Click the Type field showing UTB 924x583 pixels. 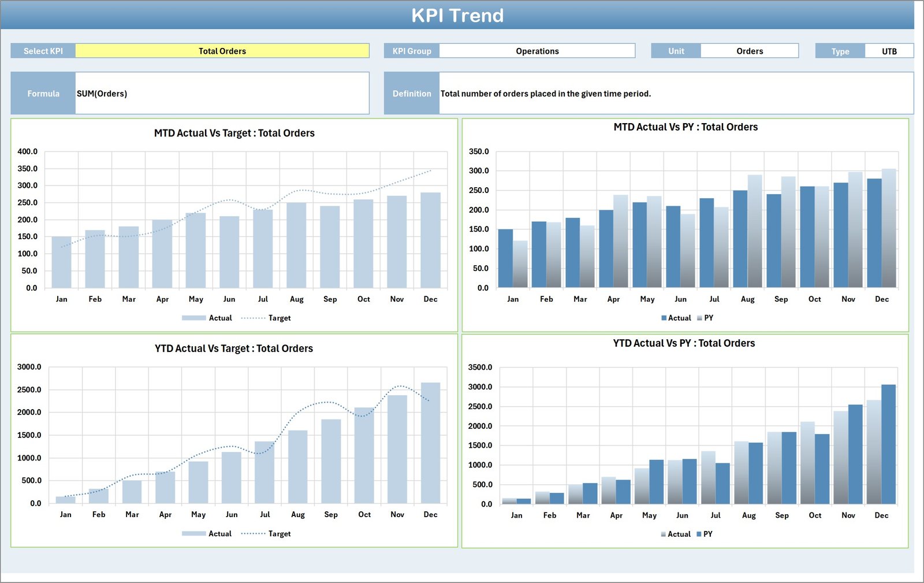[x=889, y=51]
